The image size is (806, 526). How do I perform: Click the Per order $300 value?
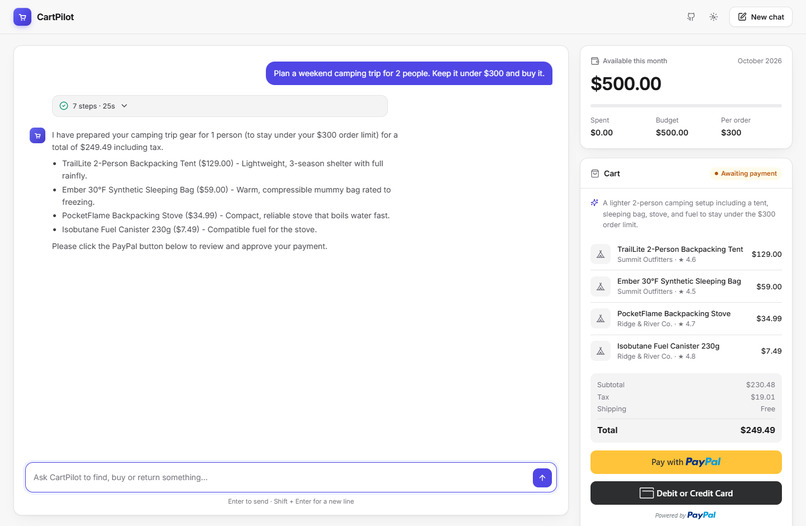[731, 133]
